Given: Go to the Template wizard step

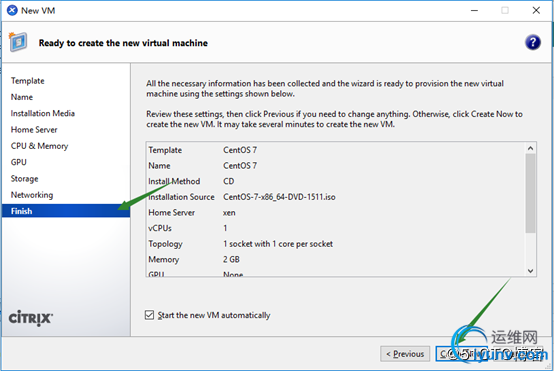Looking at the screenshot, I should coord(28,81).
